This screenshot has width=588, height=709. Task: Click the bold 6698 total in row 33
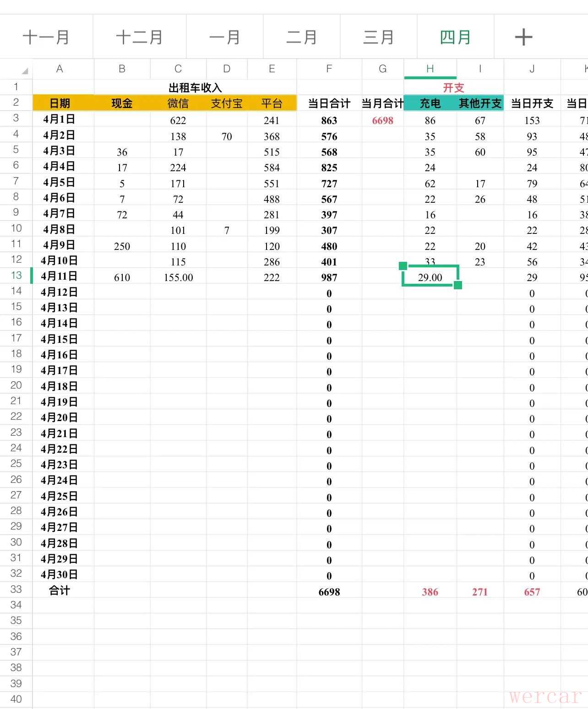click(329, 592)
